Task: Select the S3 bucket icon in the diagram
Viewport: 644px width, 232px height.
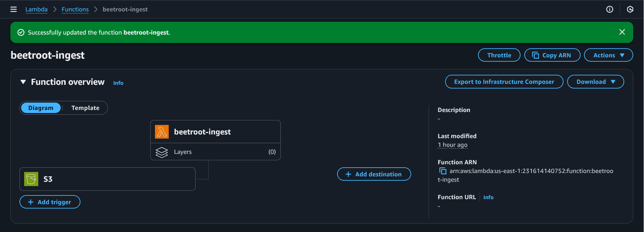Action: [x=31, y=179]
